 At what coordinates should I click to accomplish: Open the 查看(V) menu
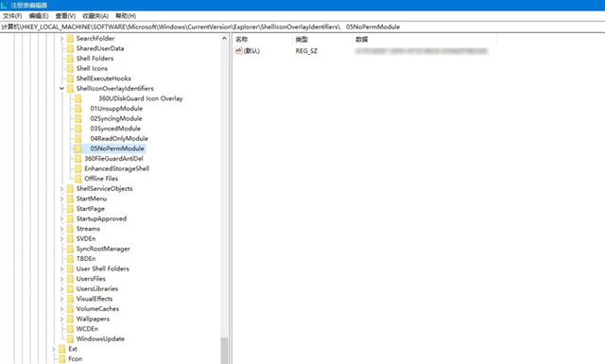pyautogui.click(x=65, y=16)
